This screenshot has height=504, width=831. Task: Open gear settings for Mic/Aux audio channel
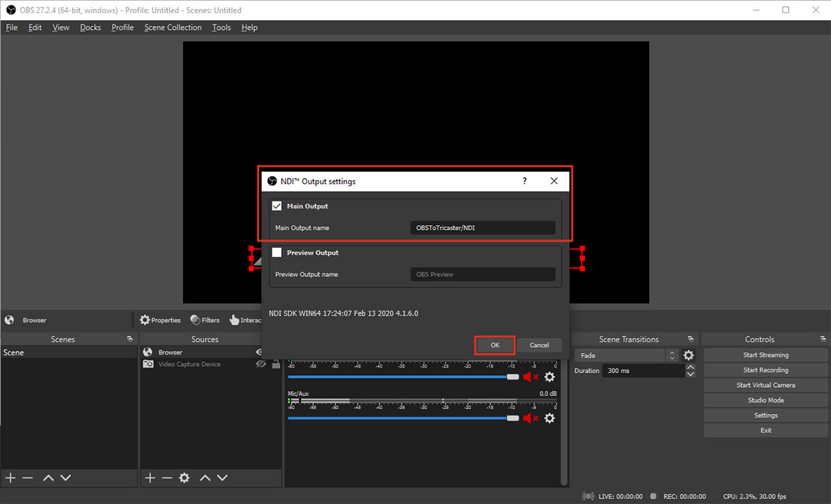549,418
